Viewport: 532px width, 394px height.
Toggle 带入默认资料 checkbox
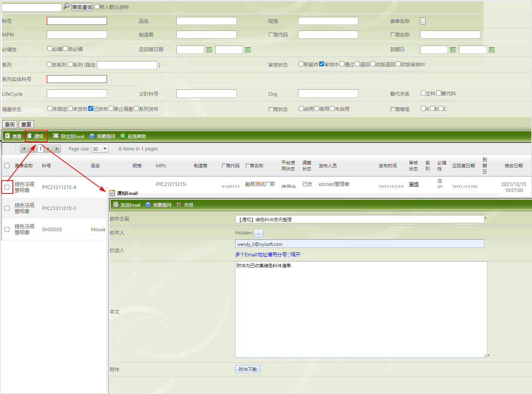pyautogui.click(x=97, y=7)
